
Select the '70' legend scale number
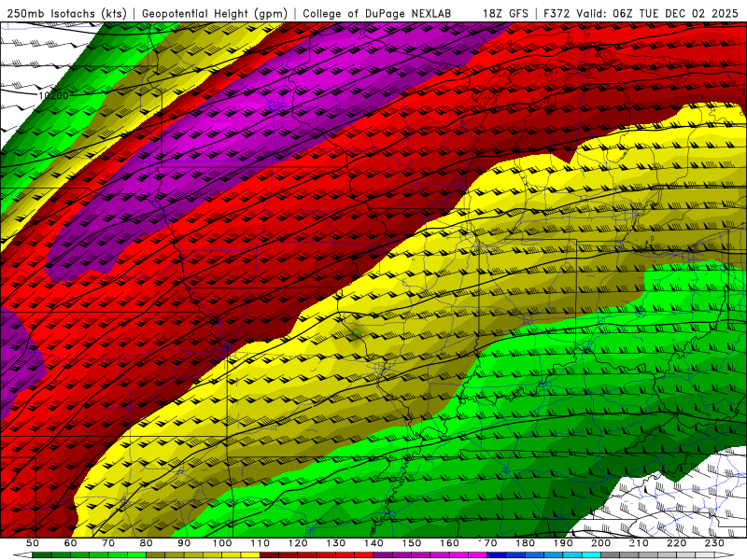click(108, 543)
